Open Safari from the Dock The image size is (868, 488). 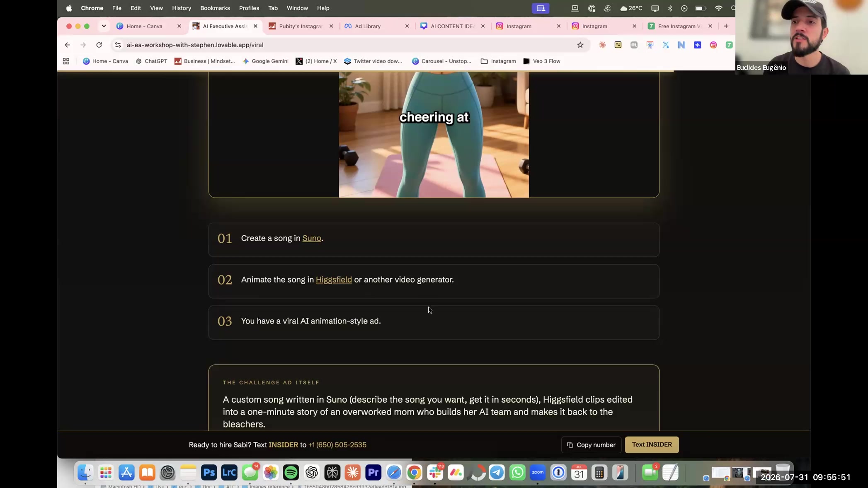(x=394, y=473)
